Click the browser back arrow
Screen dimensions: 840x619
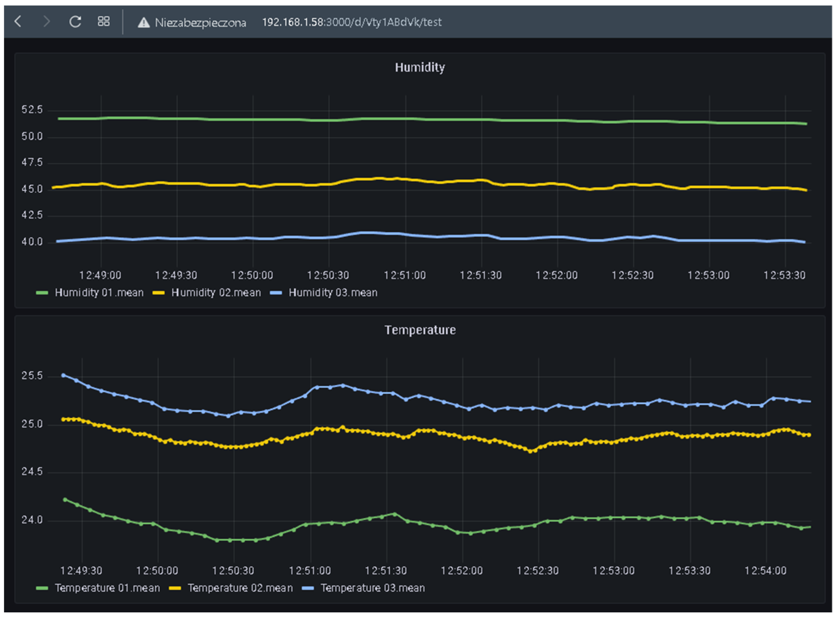(x=18, y=22)
